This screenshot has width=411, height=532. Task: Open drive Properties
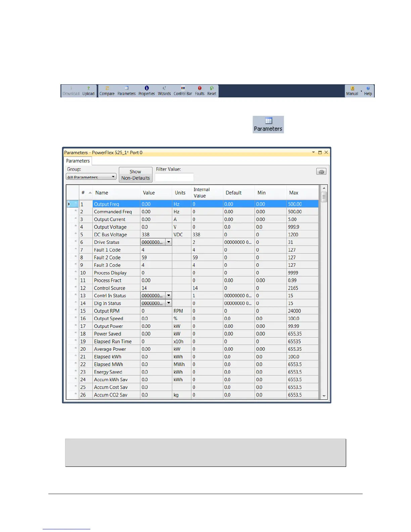point(147,91)
